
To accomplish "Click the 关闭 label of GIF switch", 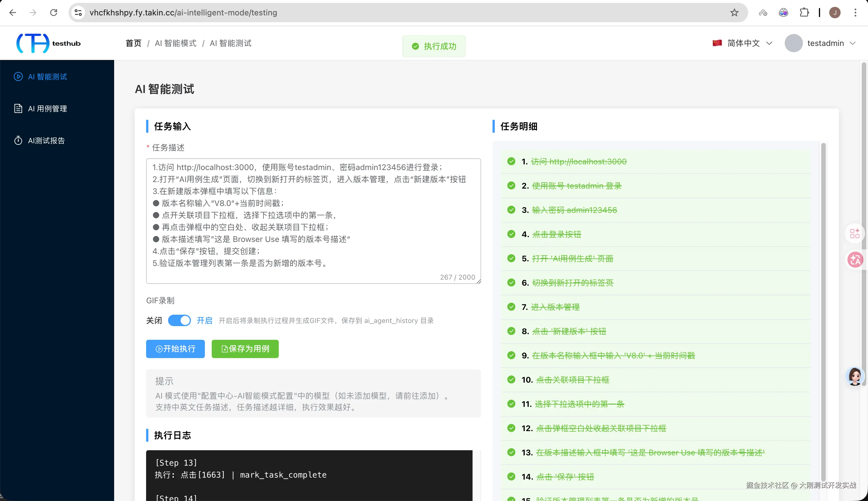I will 154,320.
